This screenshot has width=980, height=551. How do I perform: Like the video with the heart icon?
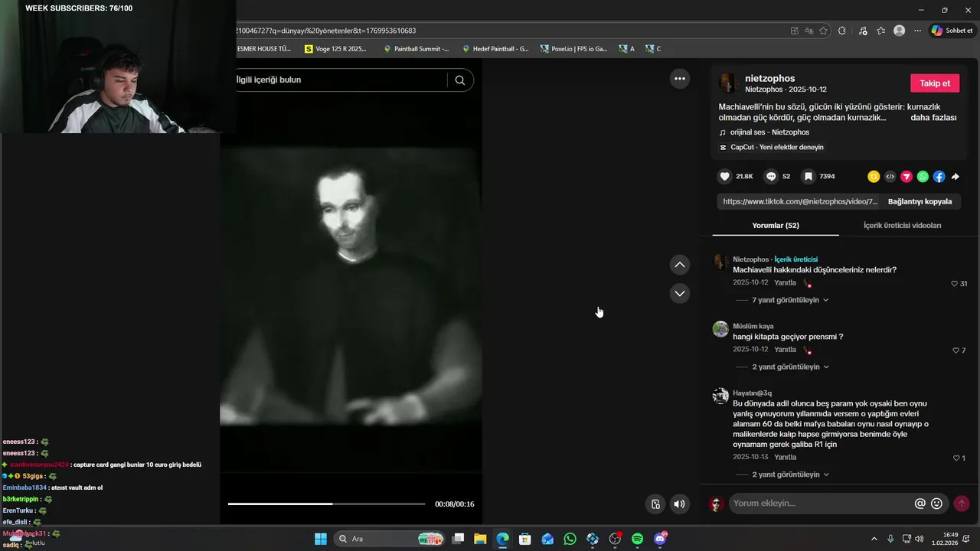point(724,176)
